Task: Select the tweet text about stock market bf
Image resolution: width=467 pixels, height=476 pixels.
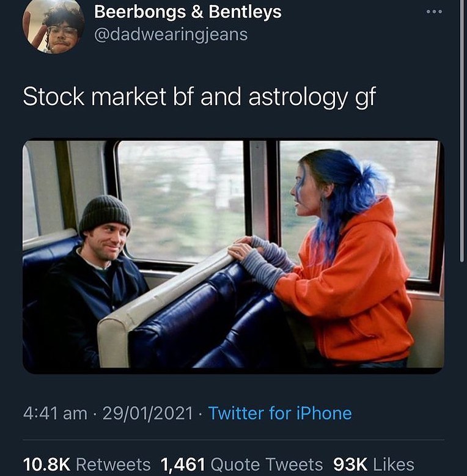Action: point(199,97)
